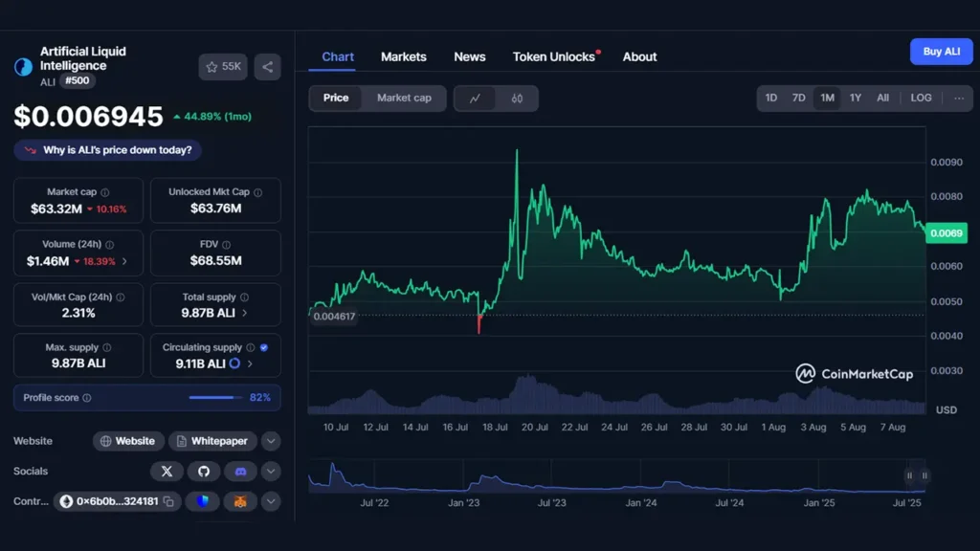Click the #500 rank badge
This screenshot has width=980, height=551.
(x=77, y=80)
